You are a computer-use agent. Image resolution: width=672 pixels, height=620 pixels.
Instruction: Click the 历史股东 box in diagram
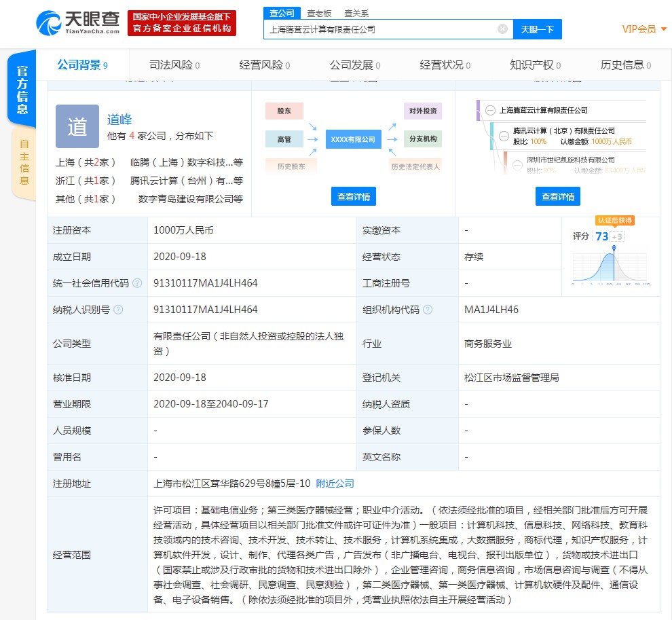[x=291, y=166]
